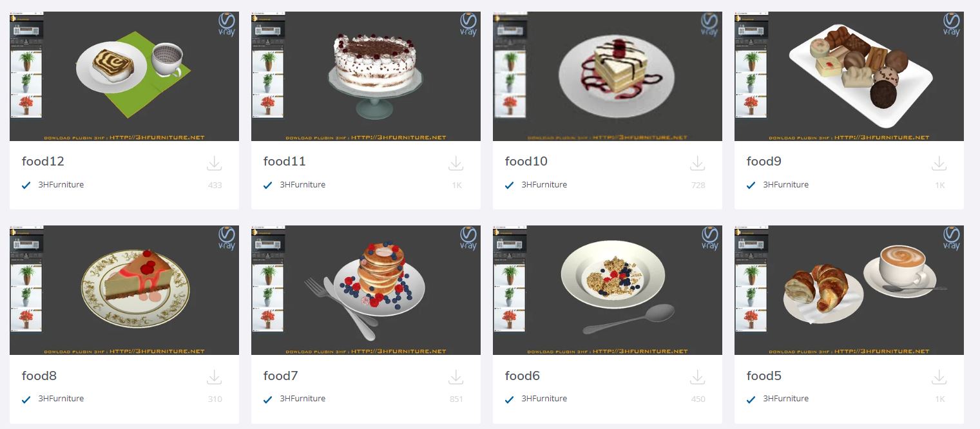Click verified checkmark beside food12 author
The image size is (980, 429).
click(x=26, y=186)
